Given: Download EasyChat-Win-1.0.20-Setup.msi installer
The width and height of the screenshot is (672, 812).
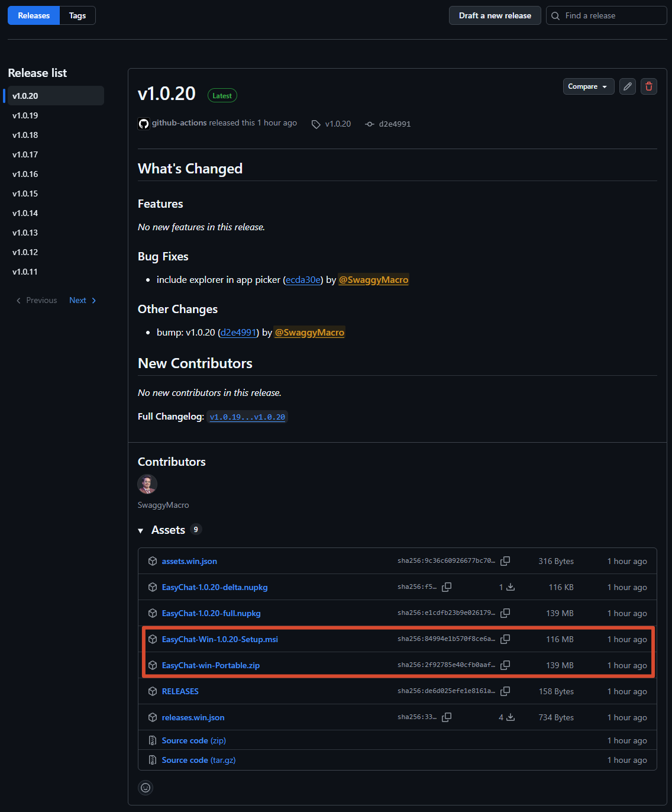Looking at the screenshot, I should (220, 639).
